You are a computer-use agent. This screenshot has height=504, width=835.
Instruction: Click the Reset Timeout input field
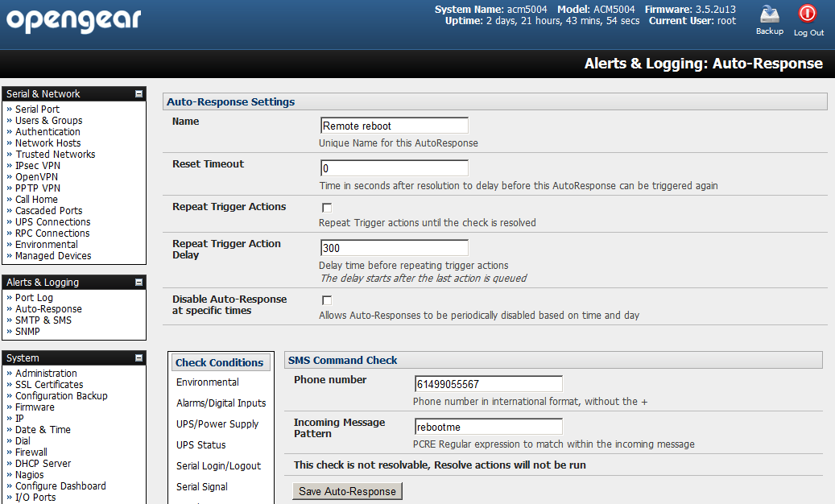point(394,168)
